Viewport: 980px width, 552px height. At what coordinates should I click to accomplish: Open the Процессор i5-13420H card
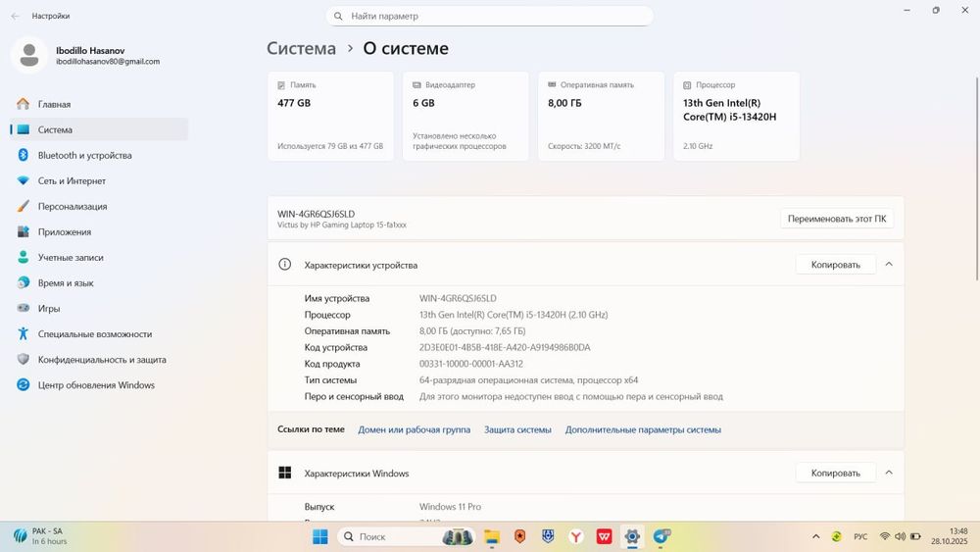click(x=736, y=117)
